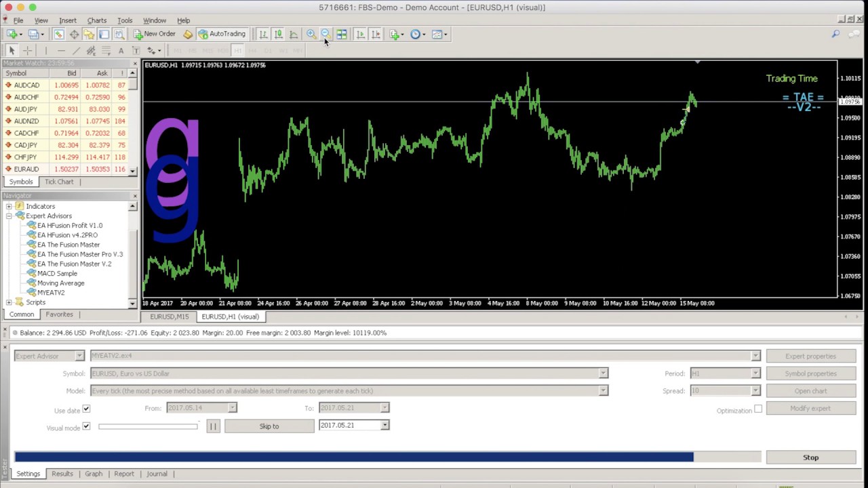Click the blue testing progress bar
Image resolution: width=868 pixels, height=488 pixels.
[x=354, y=457]
